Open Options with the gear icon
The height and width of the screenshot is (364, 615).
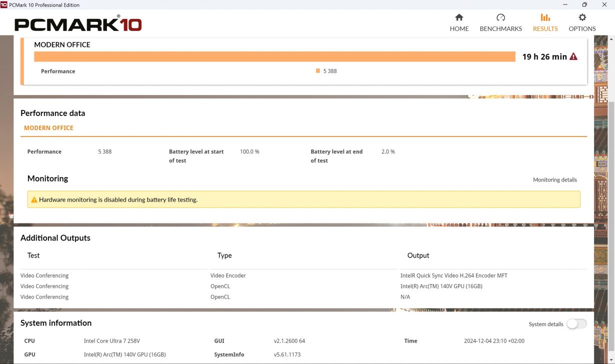click(582, 17)
